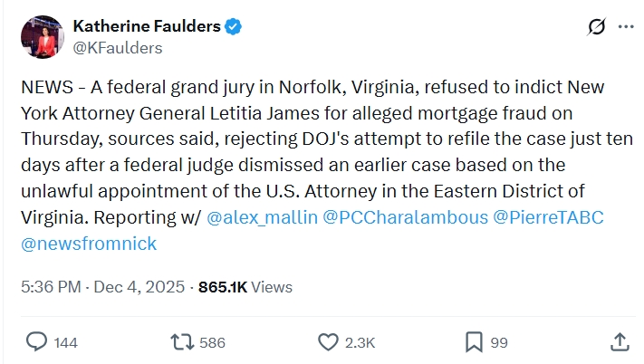This screenshot has height=364, width=644.
Task: Click the Grok icon near the top right
Action: point(596,27)
